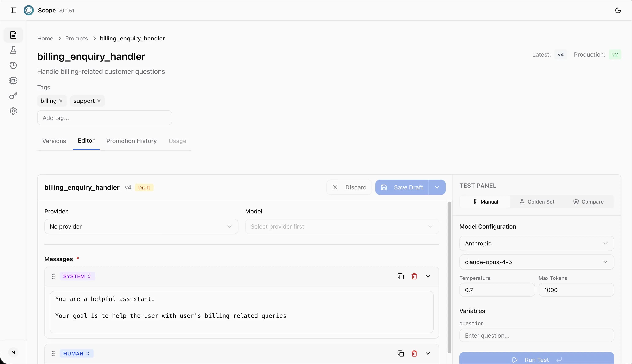Duplicate the HUMAN message

point(401,353)
